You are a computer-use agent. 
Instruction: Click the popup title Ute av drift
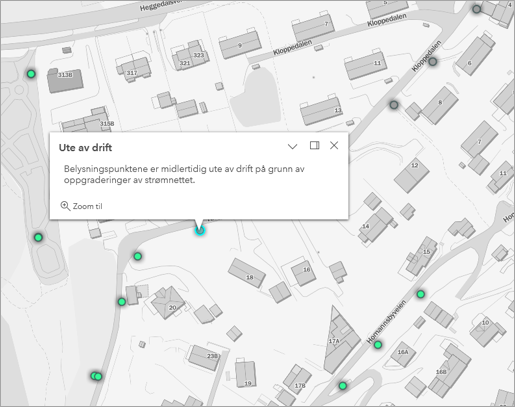[x=85, y=148]
